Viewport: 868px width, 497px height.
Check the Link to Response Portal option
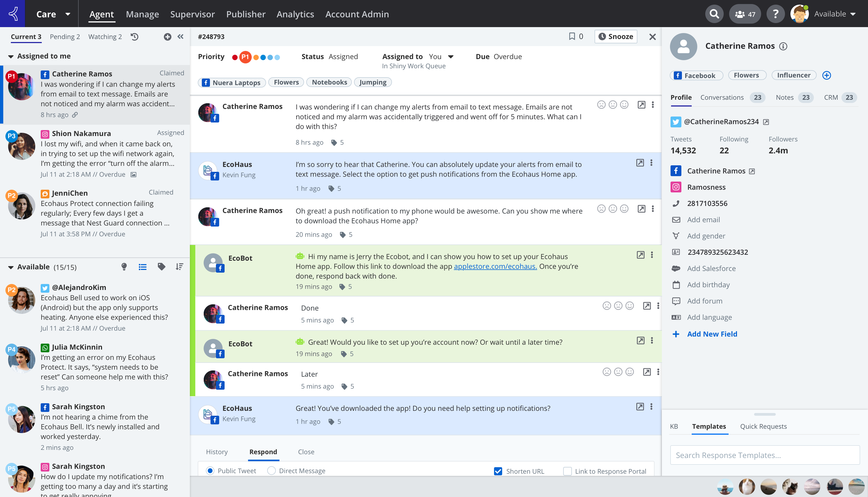[567, 471]
